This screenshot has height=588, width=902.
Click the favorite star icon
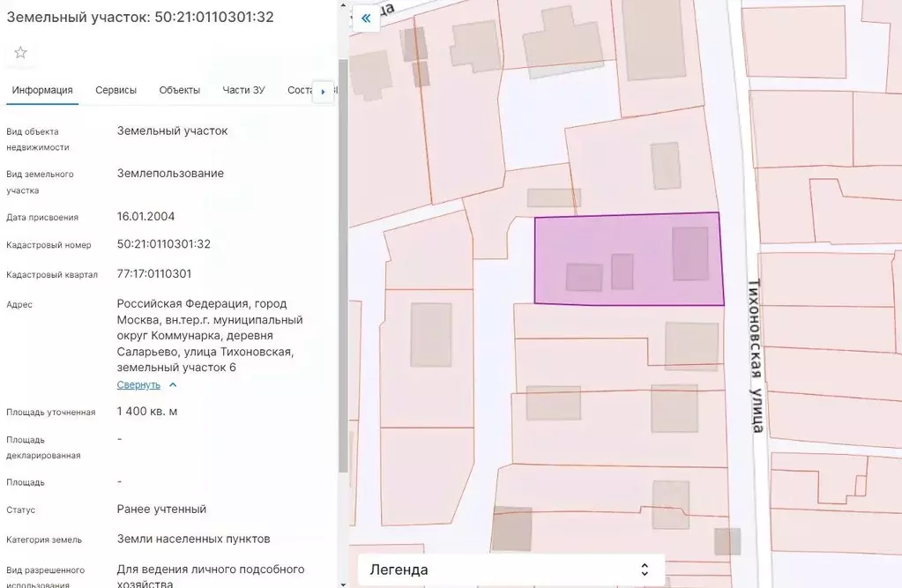(20, 53)
